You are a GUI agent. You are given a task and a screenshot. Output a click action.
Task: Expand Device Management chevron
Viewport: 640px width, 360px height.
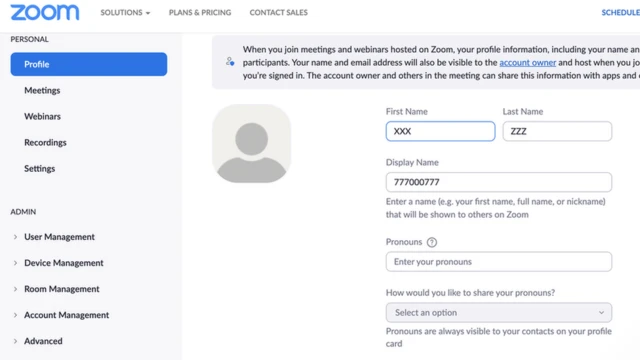16,263
